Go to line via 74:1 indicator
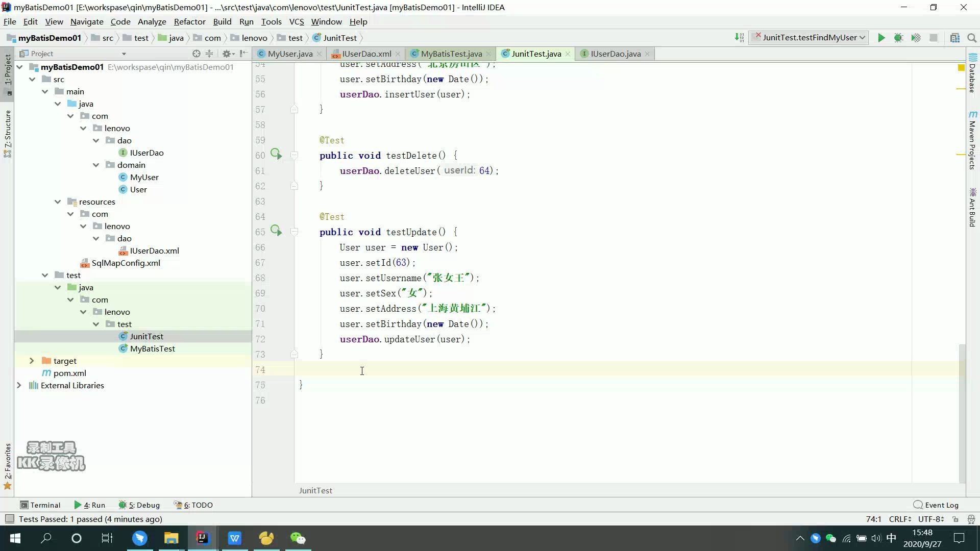Image resolution: width=980 pixels, height=551 pixels. tap(873, 519)
